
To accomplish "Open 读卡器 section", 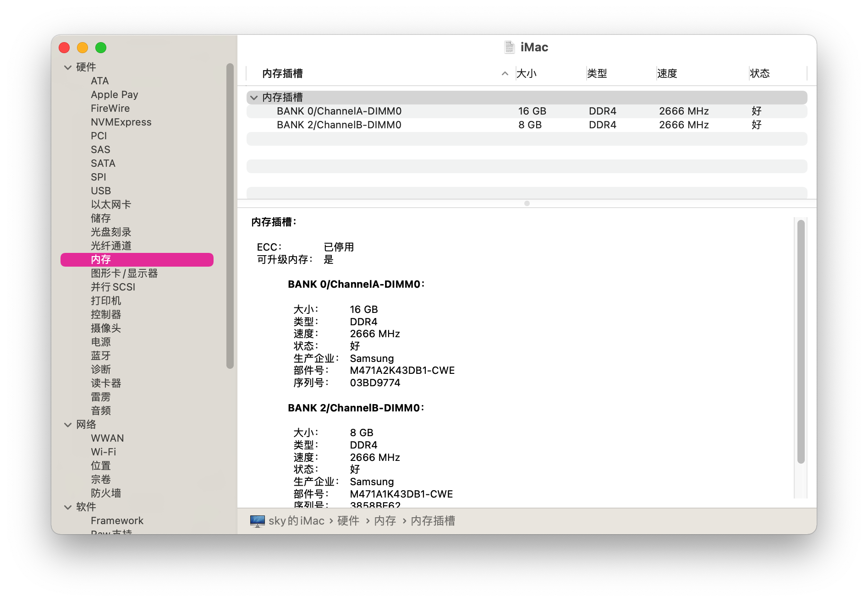I will (x=106, y=383).
